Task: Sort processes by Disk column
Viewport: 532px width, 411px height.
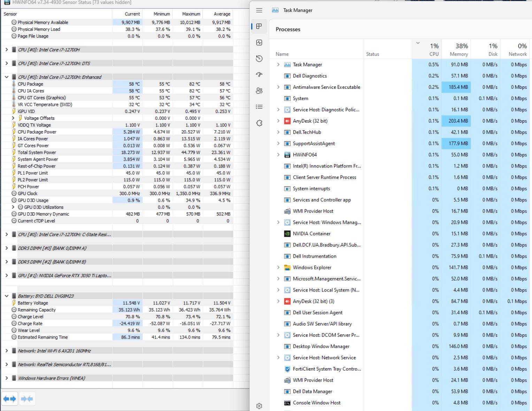Action: [485, 49]
